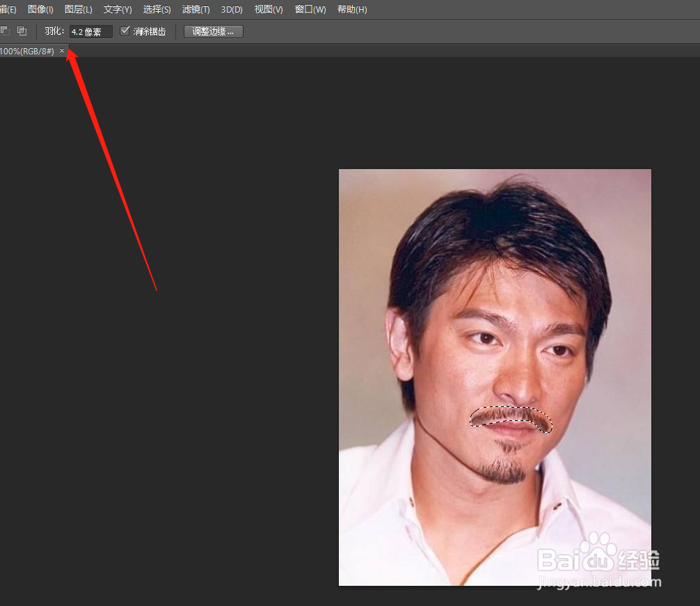Click the portrait photo on the canvas
This screenshot has width=700, height=606.
pos(495,377)
